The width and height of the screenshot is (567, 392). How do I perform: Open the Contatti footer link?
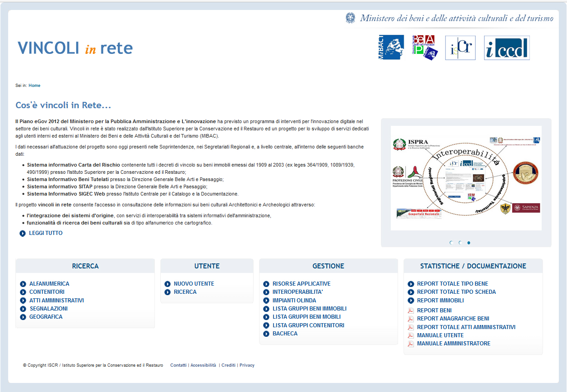(178, 365)
